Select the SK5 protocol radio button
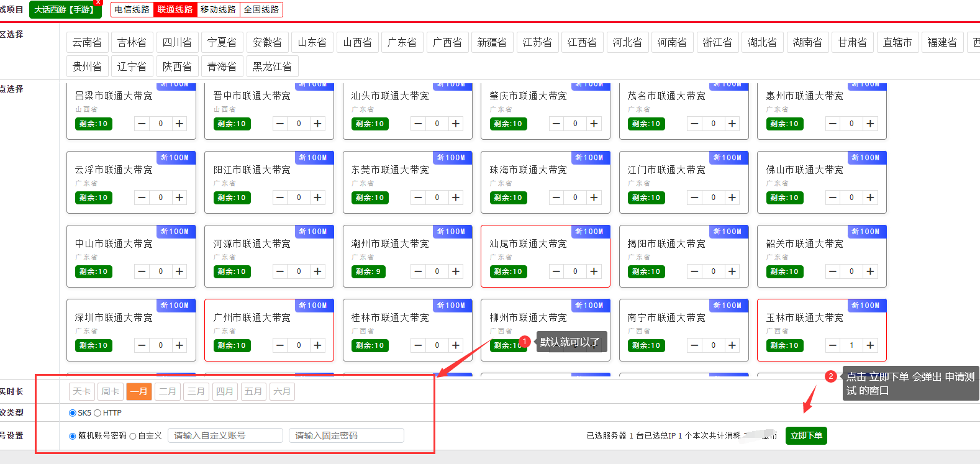The height and width of the screenshot is (464, 980). pyautogui.click(x=73, y=413)
